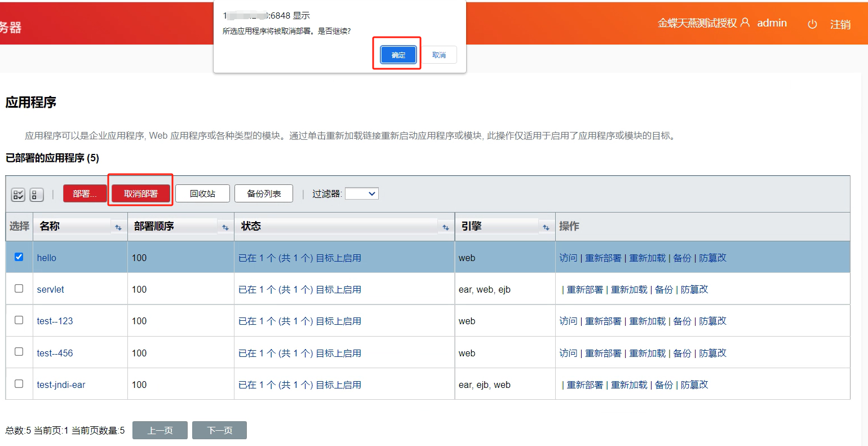The height and width of the screenshot is (446, 868).
Task: Uncheck the hello application checkbox
Action: 19,257
